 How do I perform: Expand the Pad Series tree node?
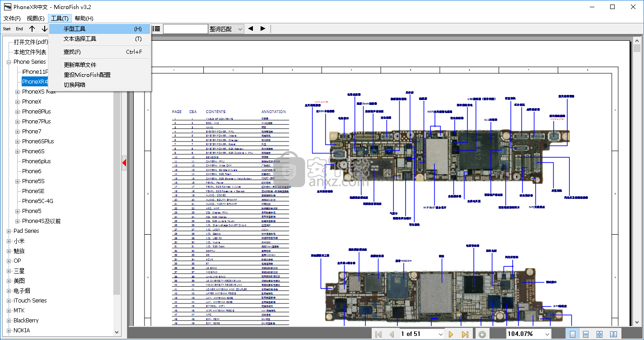click(x=9, y=231)
